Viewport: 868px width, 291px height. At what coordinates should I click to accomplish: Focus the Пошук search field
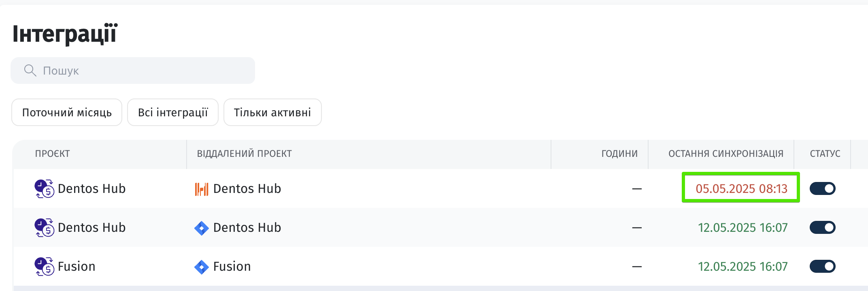click(x=133, y=71)
